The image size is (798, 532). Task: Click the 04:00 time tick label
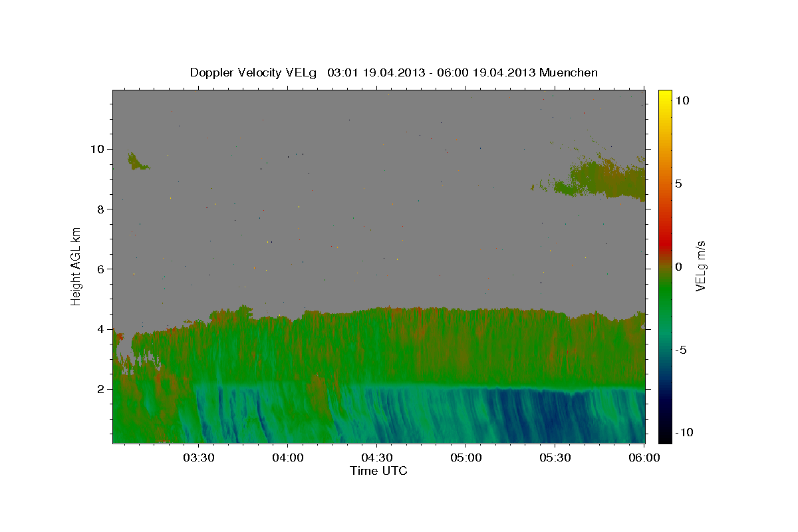point(288,458)
